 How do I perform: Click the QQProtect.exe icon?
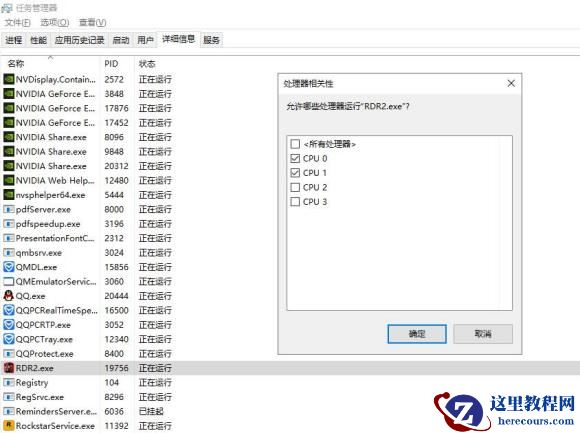pos(9,353)
